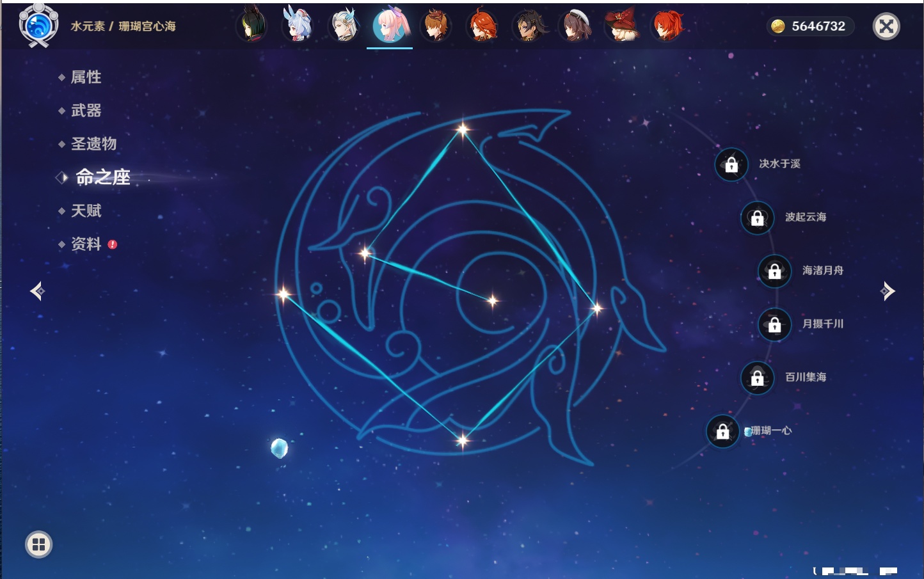This screenshot has width=924, height=579.
Task: Switch to the dark-haired avatar with gold accents
Action: (529, 26)
